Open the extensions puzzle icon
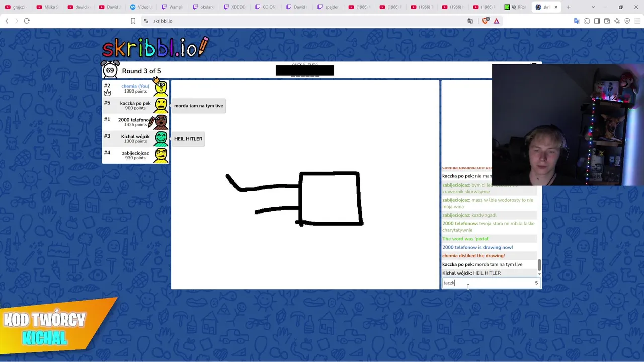Image resolution: width=644 pixels, height=362 pixels. [587, 21]
